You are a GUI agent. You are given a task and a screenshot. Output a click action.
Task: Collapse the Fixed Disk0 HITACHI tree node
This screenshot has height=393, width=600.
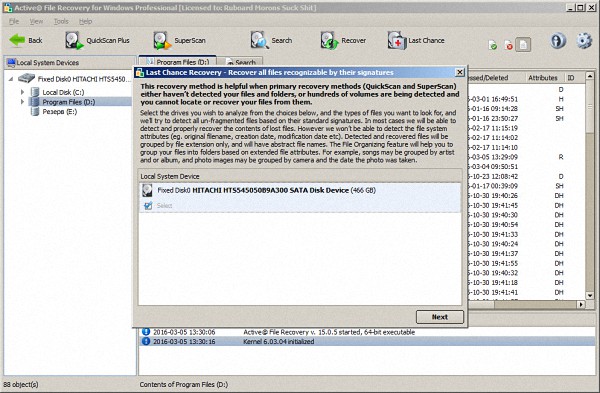click(11, 79)
